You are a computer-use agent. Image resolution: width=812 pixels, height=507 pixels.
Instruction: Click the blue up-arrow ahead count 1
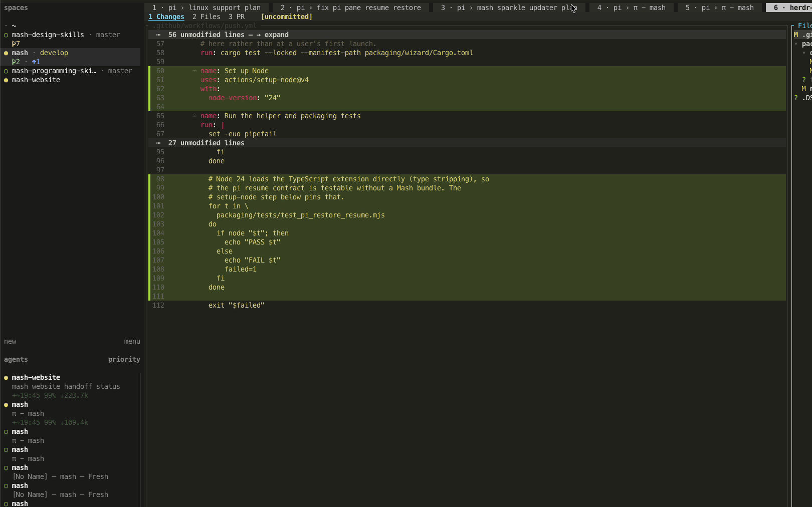coord(36,62)
